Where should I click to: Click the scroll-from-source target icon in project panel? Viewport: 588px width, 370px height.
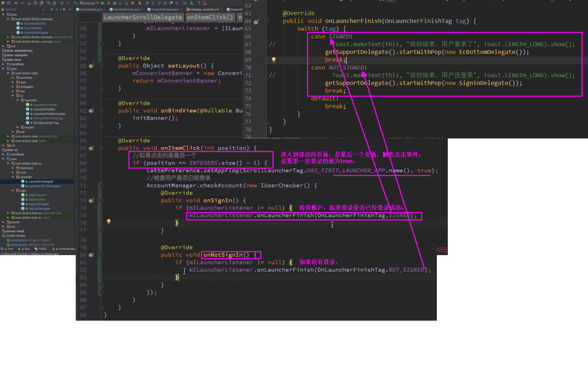pyautogui.click(x=52, y=9)
